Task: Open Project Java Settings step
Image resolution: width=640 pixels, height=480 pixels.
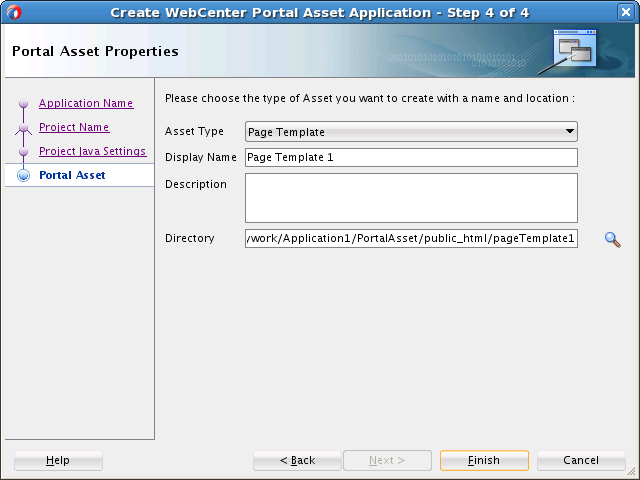Action: (x=93, y=151)
